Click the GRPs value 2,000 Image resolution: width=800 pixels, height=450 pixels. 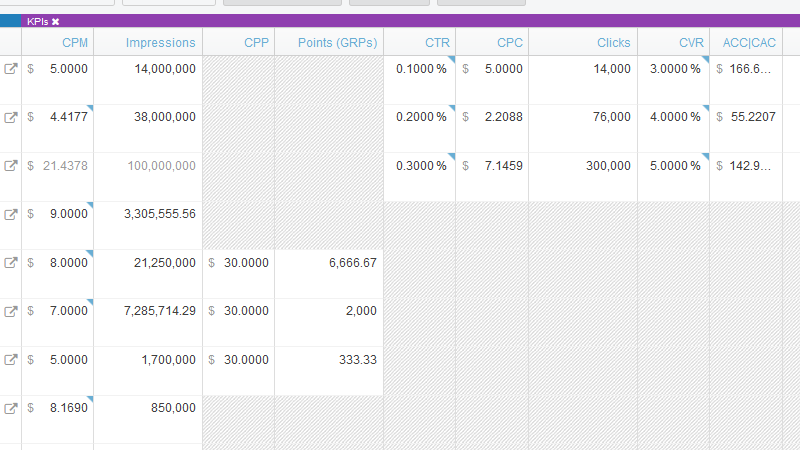pyautogui.click(x=361, y=311)
